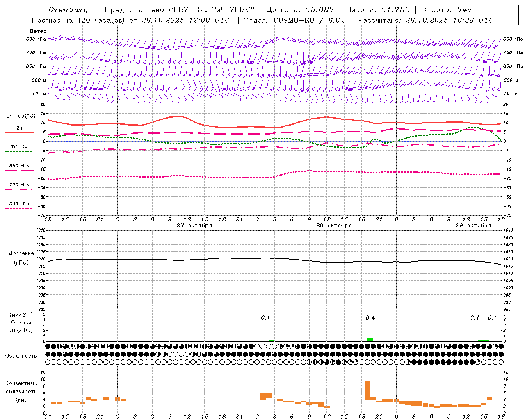Click the '28 октября' date label
This screenshot has width=525, height=420.
[334, 226]
